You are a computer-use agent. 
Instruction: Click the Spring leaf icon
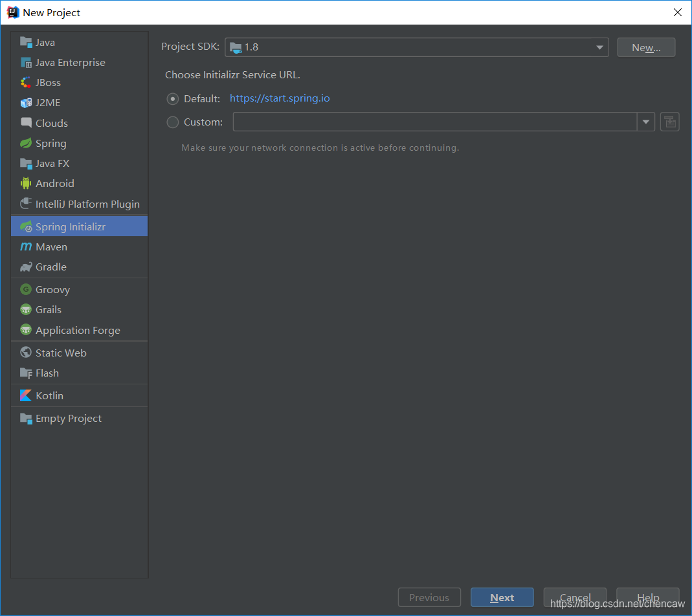point(26,143)
